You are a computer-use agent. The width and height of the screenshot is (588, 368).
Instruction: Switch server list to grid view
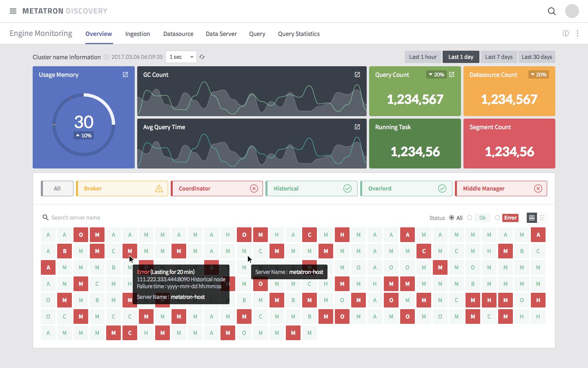[x=532, y=218]
